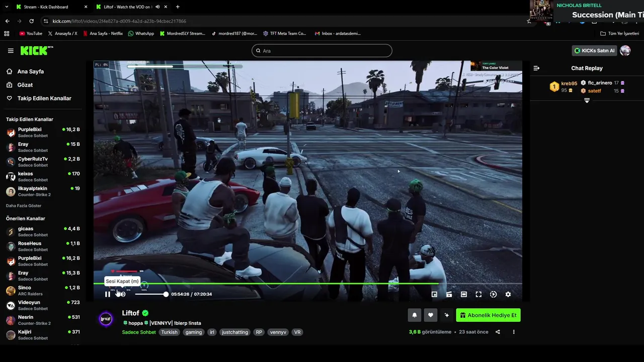Open followed PurpleBixi channel with 16,2 B viewers
The height and width of the screenshot is (362, 644).
click(43, 132)
